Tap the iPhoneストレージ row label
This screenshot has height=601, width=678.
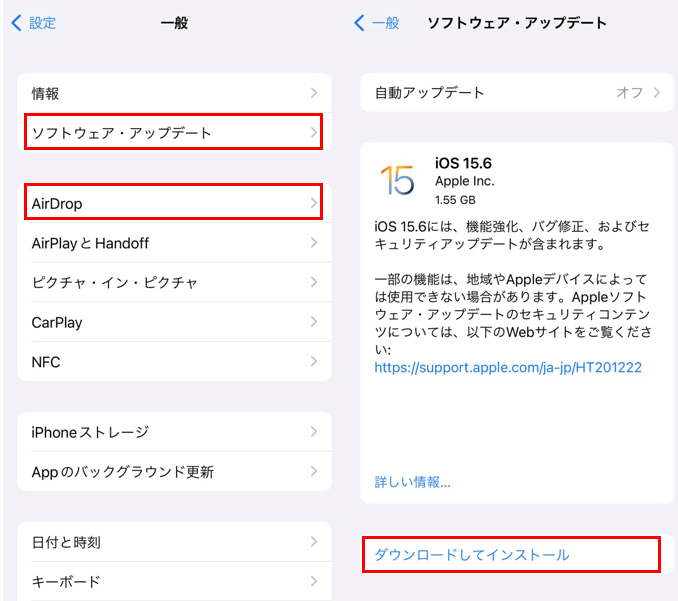(x=90, y=432)
